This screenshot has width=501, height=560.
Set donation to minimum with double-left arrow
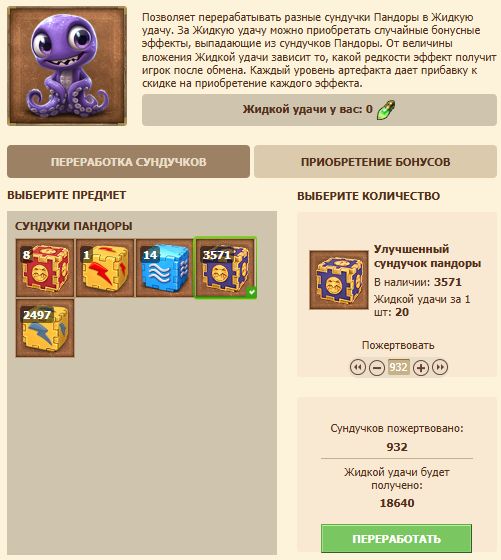click(358, 367)
